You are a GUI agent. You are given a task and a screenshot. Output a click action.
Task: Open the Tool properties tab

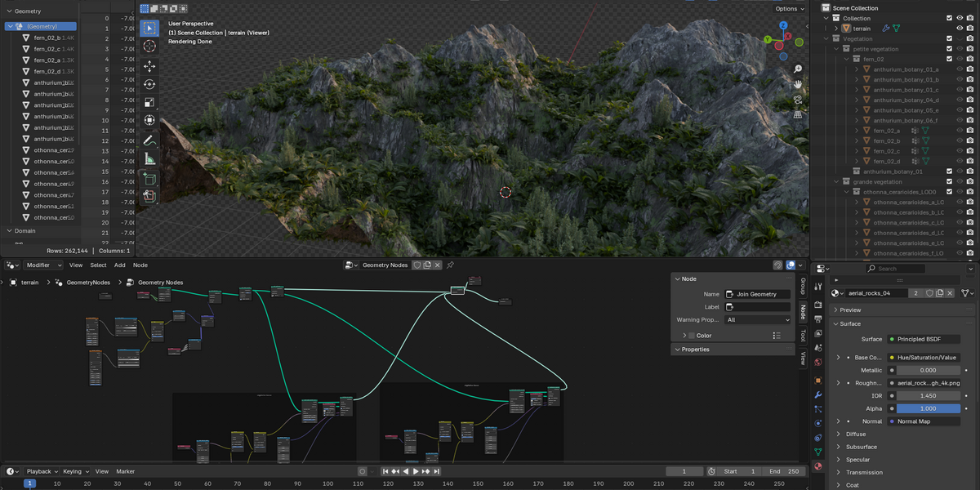(x=817, y=286)
